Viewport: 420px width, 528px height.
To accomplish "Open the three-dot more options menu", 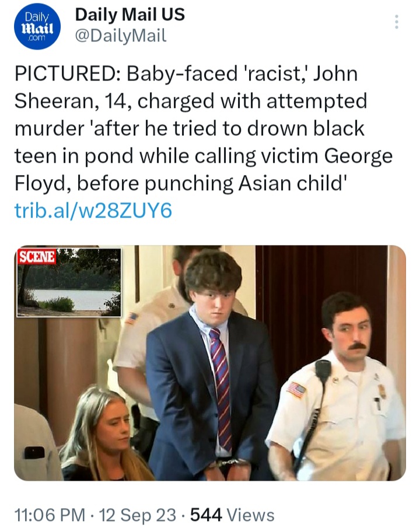I will (x=397, y=22).
